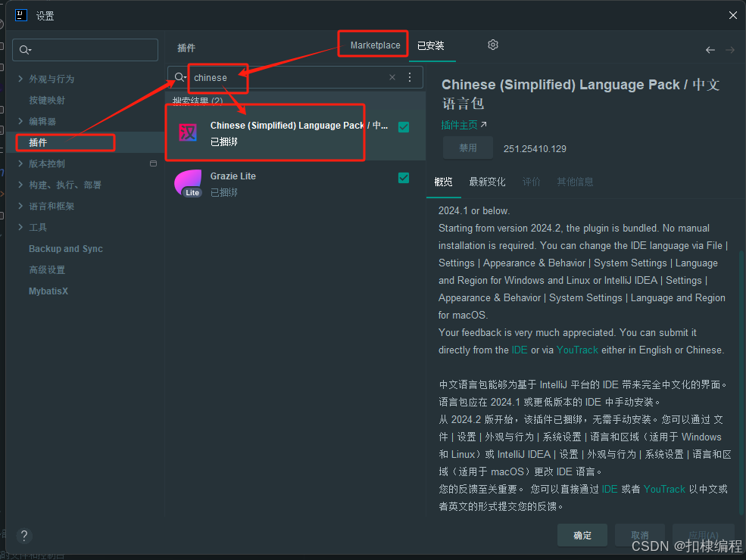Navigate back with left arrow
Image resolution: width=746 pixels, height=560 pixels.
(x=710, y=50)
